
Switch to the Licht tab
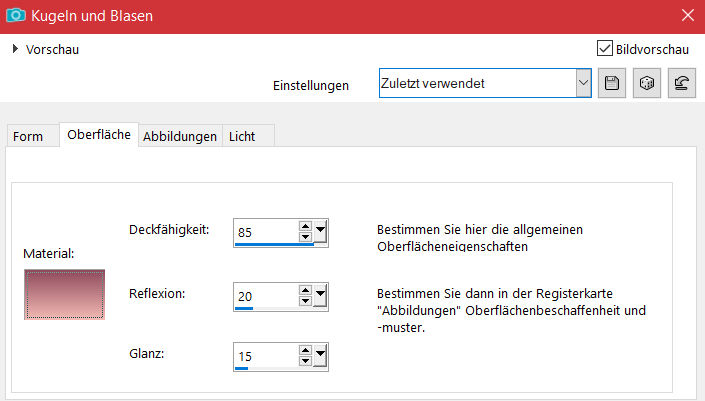coord(240,136)
